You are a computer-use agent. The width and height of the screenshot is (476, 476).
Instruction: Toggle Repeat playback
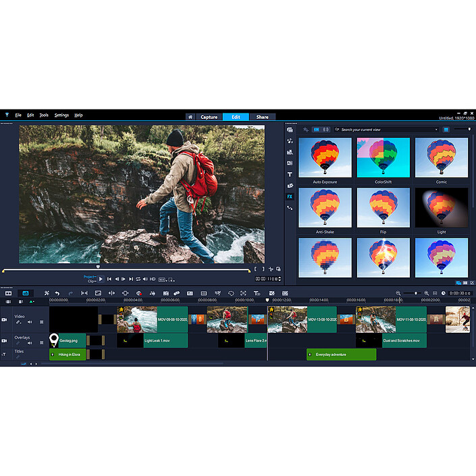[x=138, y=279]
